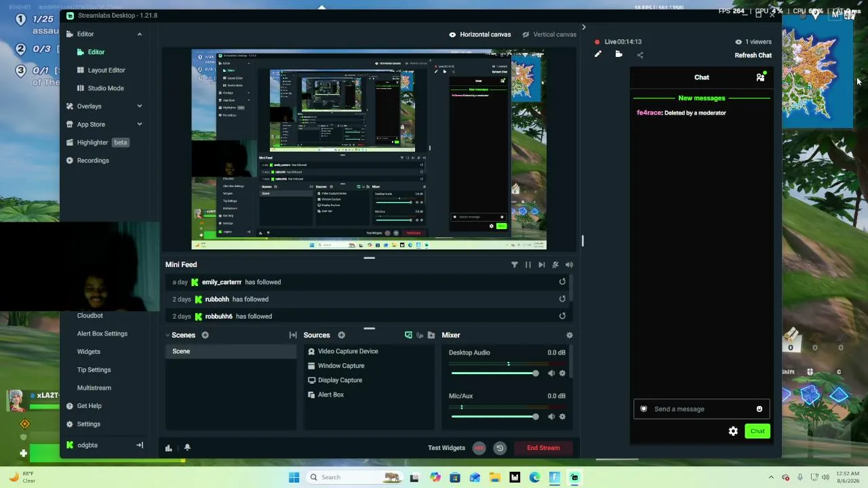Switch to Horizontal canvas view
Image resolution: width=868 pixels, height=488 pixels.
coord(479,35)
